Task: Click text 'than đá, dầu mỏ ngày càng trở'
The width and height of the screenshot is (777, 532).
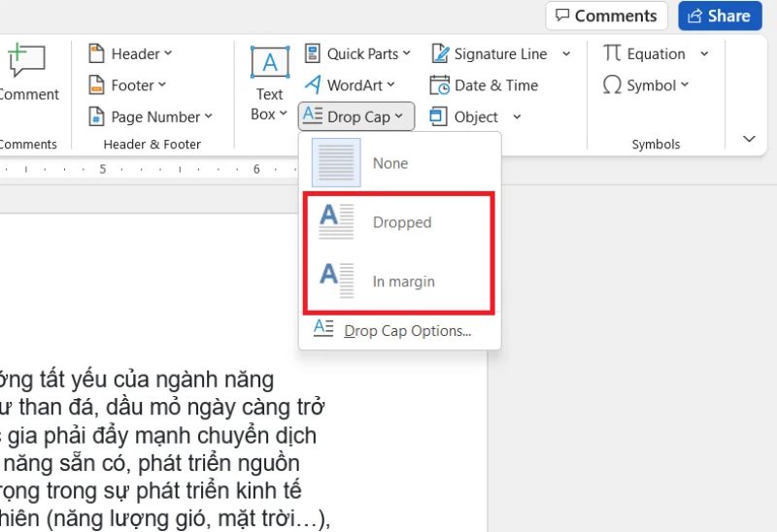Action: 172,407
